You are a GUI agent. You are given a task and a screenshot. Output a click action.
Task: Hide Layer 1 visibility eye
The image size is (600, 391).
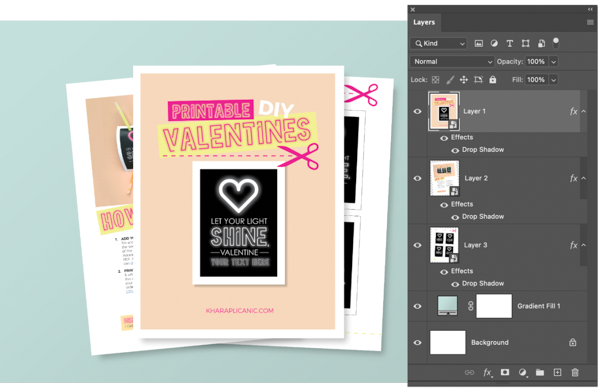(x=417, y=111)
